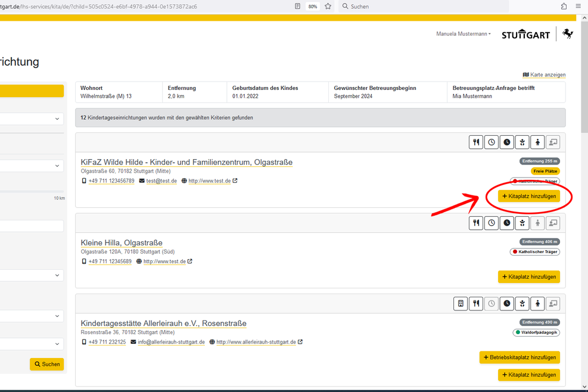
Task: Toggle reader view in the address bar
Action: tap(297, 7)
